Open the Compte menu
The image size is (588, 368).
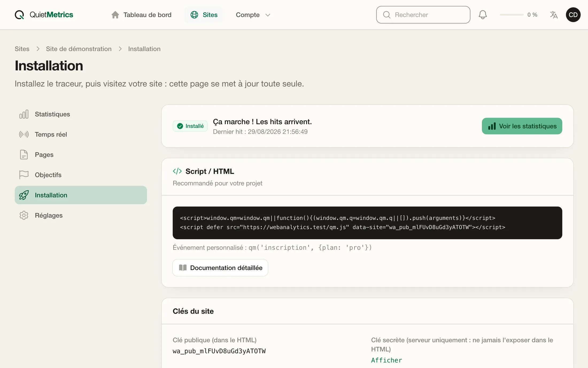pyautogui.click(x=253, y=15)
